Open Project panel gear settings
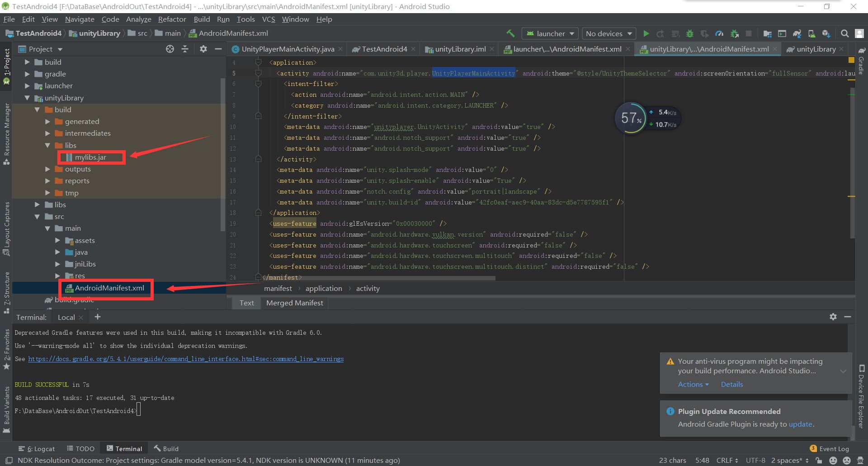Viewport: 868px width, 466px height. tap(203, 49)
